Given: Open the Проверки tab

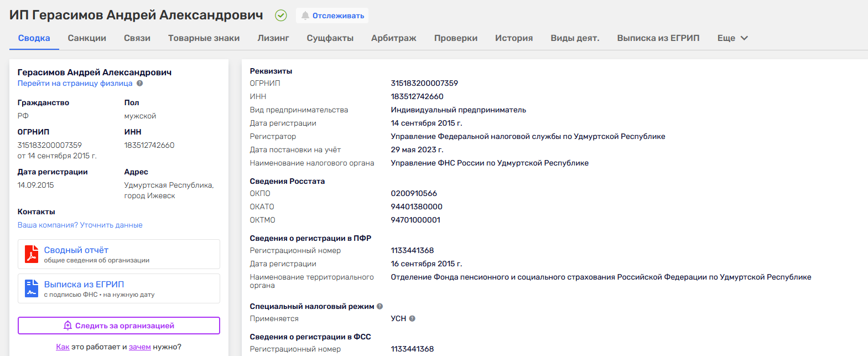Looking at the screenshot, I should (x=456, y=38).
